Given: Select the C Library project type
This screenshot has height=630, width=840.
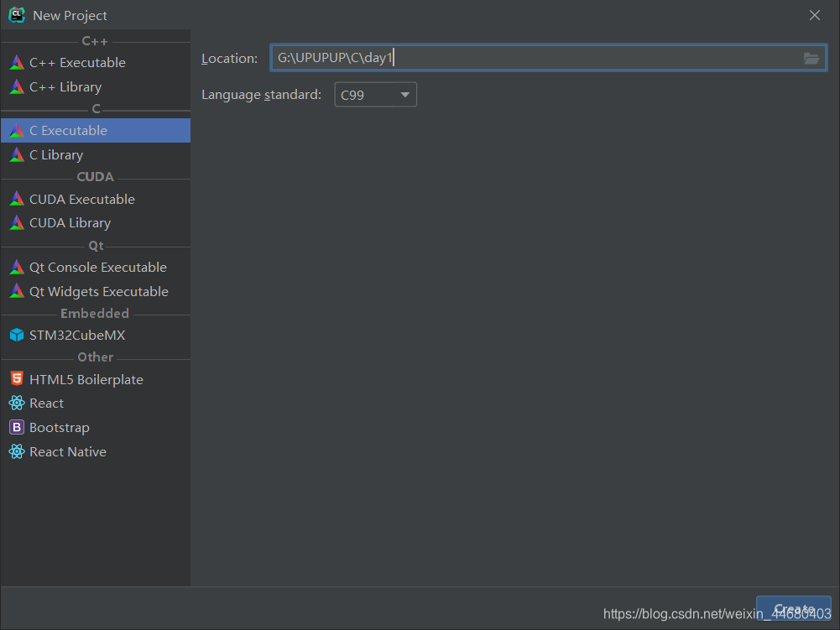Looking at the screenshot, I should tap(55, 154).
